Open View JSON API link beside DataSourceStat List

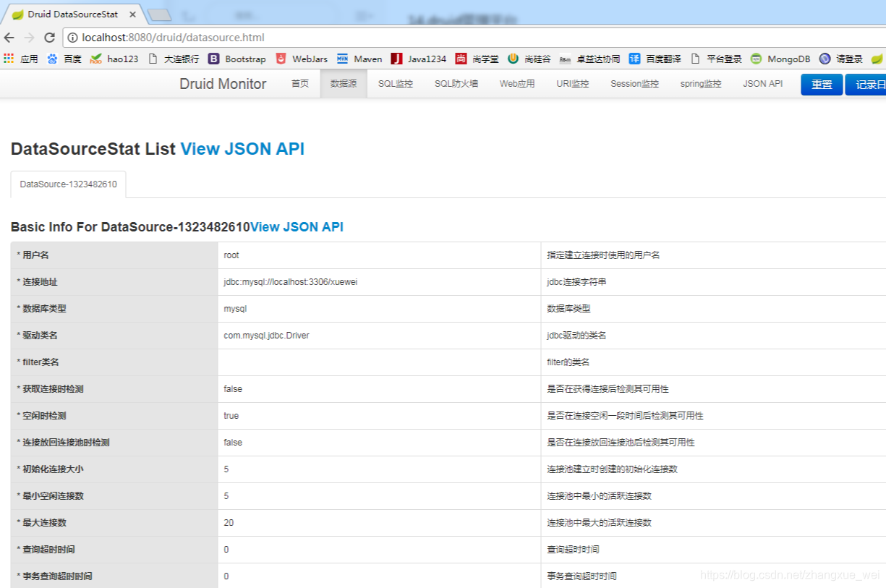242,149
